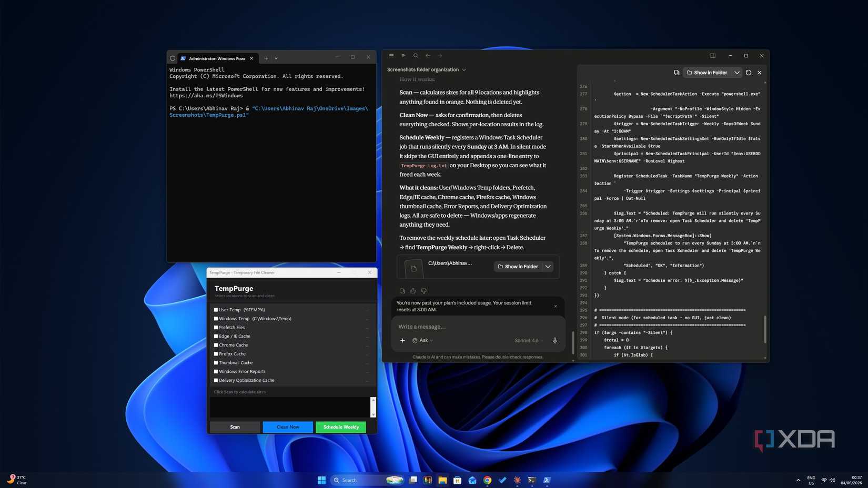Open the weather widget showing 37°C Clear

[x=17, y=480]
